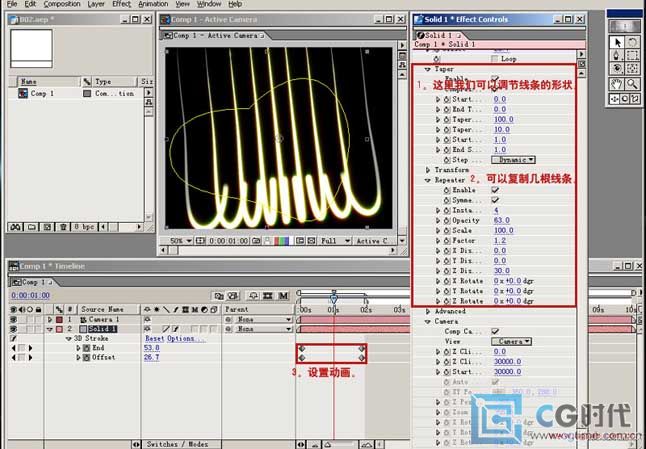Click the red label color of Camera 1
The image size is (646, 449).
(x=59, y=320)
